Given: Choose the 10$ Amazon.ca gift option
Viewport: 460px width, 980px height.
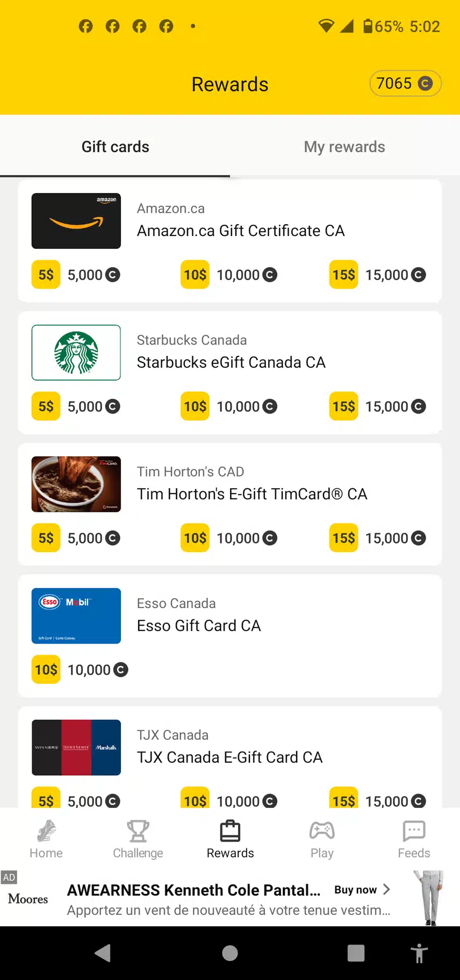Looking at the screenshot, I should click(x=195, y=275).
